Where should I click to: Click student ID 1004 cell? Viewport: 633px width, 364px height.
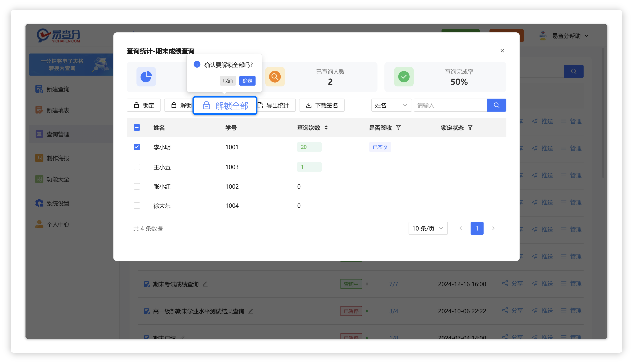(232, 206)
